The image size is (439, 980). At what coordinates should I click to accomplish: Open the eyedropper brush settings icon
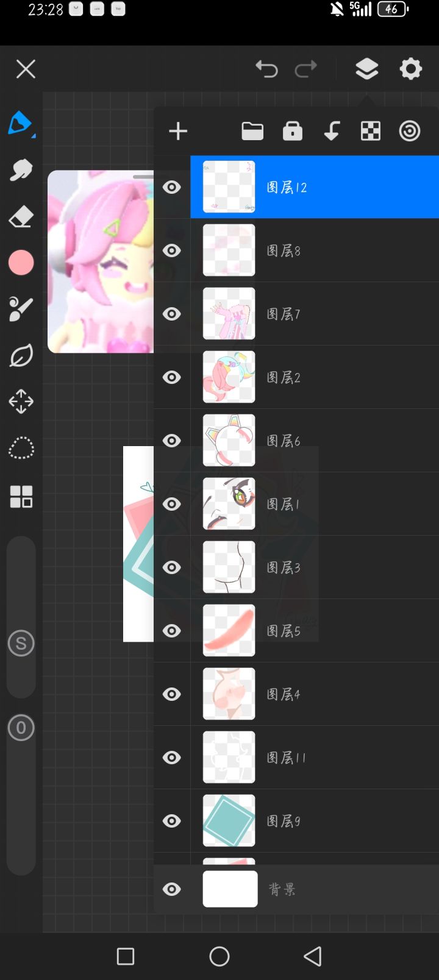pos(21,309)
